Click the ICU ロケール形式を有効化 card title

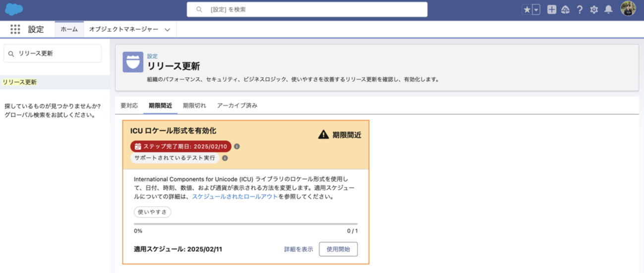point(173,131)
